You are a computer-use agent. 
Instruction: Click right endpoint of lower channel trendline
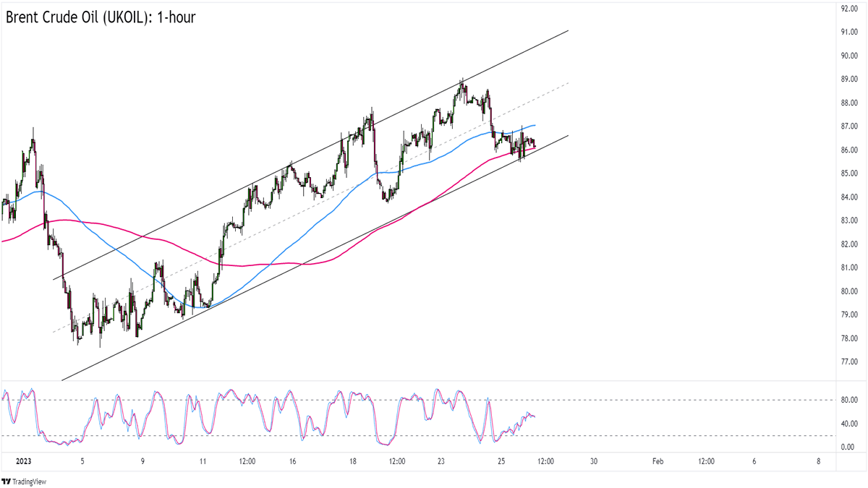tap(569, 135)
